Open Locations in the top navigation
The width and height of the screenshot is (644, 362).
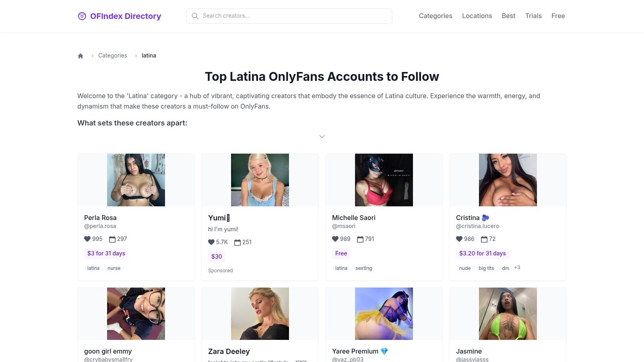click(477, 16)
